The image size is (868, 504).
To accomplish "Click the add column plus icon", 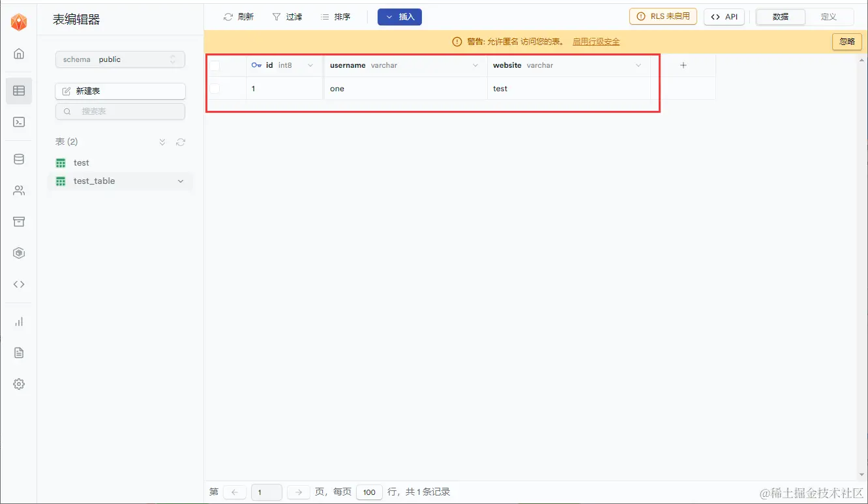I will tap(683, 65).
